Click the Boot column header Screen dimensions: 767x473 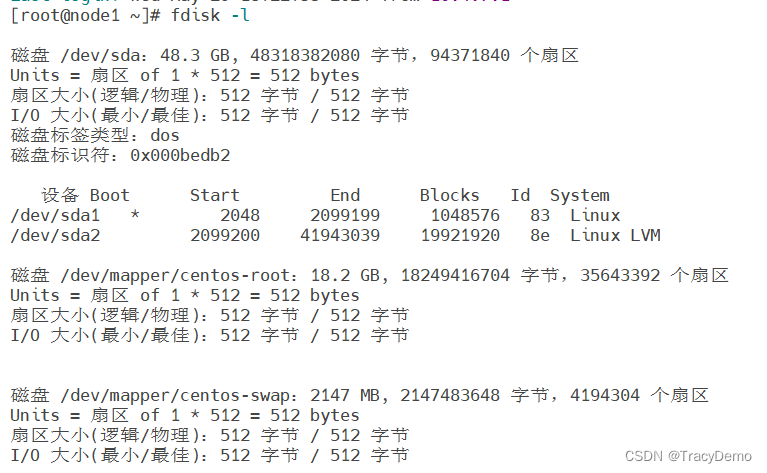coord(110,195)
